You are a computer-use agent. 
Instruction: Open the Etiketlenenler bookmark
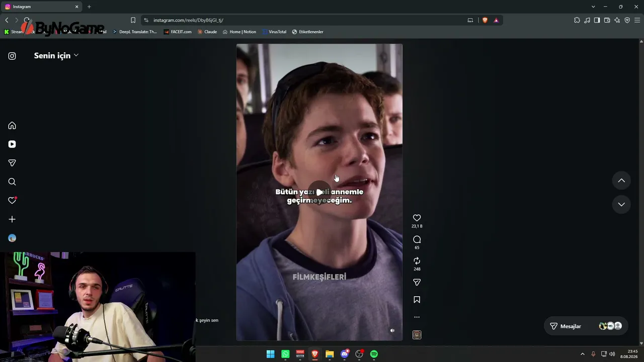point(307,32)
